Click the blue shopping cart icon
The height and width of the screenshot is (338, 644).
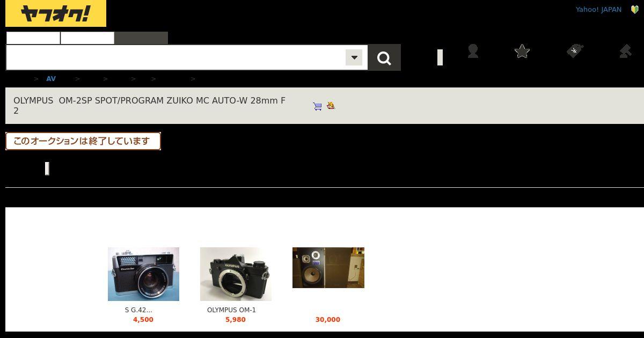317,106
